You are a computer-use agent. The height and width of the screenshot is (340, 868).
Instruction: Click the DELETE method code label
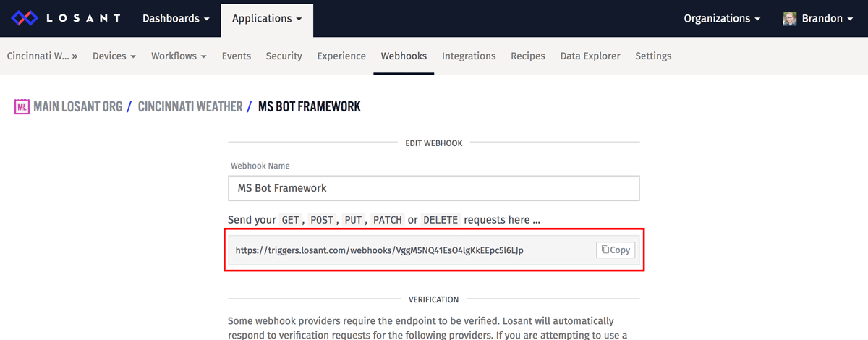[x=441, y=219]
